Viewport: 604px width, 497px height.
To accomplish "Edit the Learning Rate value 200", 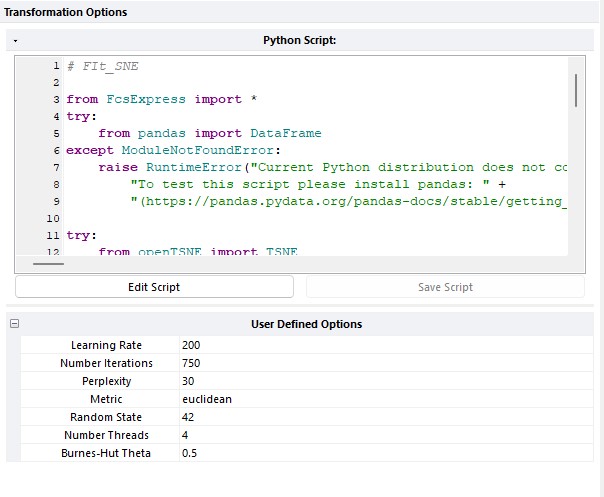I will point(386,345).
